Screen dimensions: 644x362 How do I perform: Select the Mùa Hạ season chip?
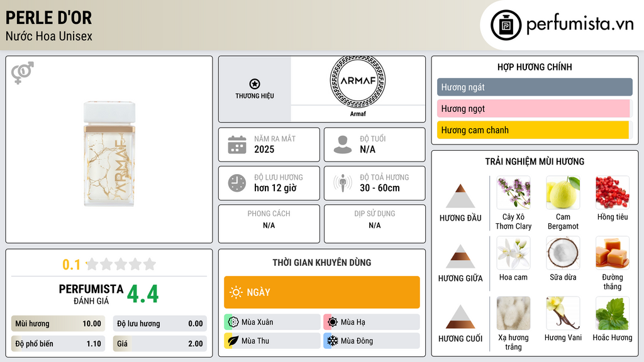(x=371, y=322)
